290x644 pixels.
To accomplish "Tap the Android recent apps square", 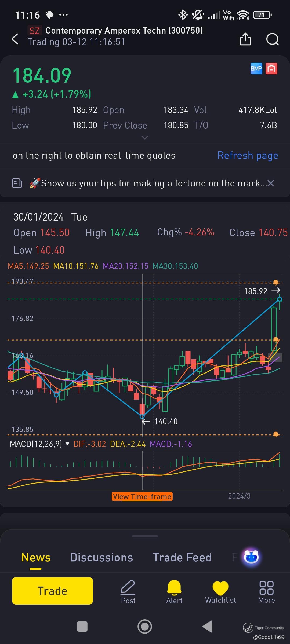I will coord(82,627).
